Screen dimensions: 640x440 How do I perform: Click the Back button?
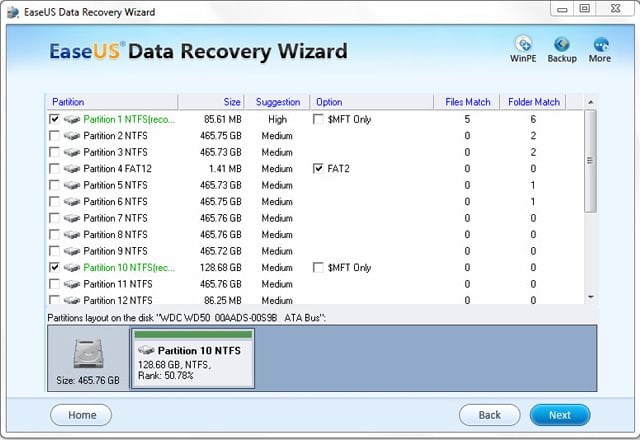[x=489, y=415]
